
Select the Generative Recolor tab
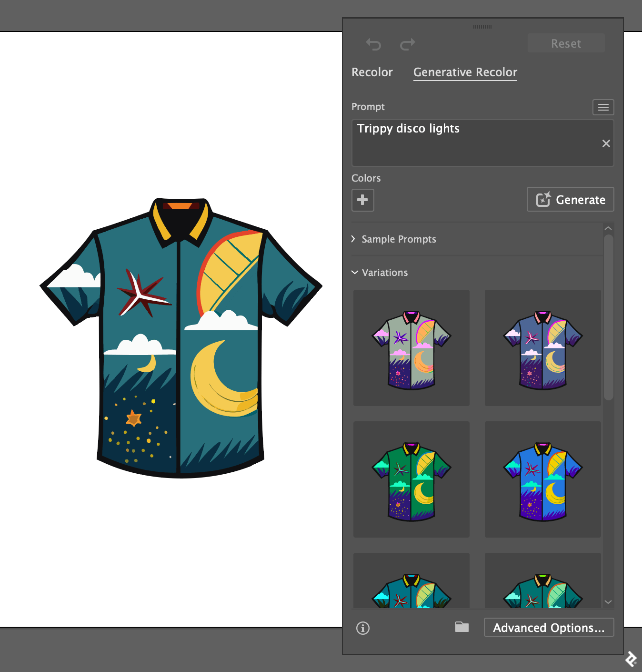coord(465,72)
